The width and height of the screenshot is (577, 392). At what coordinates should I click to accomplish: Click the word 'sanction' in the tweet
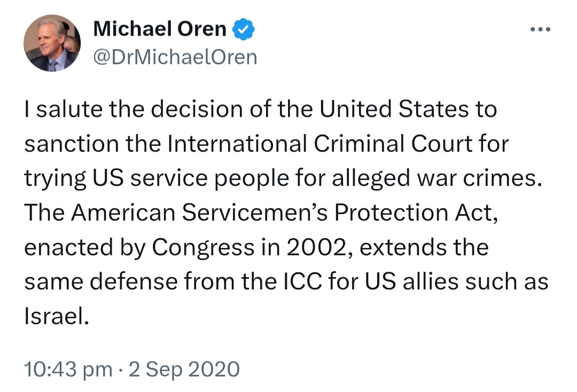coord(72,144)
